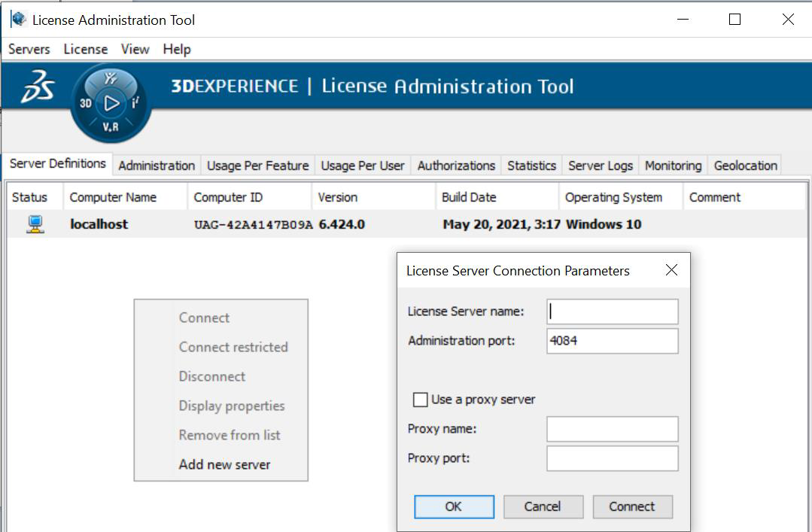Open the Usage Per User tab
The width and height of the screenshot is (812, 532).
pos(363,166)
